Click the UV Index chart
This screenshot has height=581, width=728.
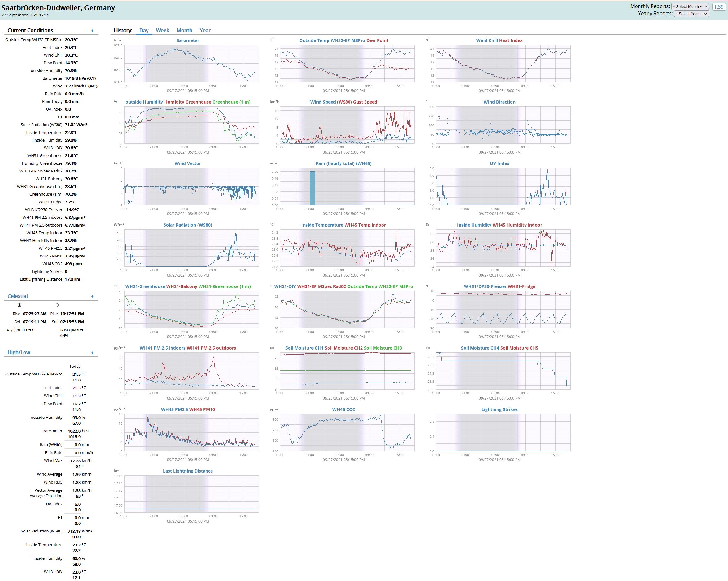click(503, 187)
